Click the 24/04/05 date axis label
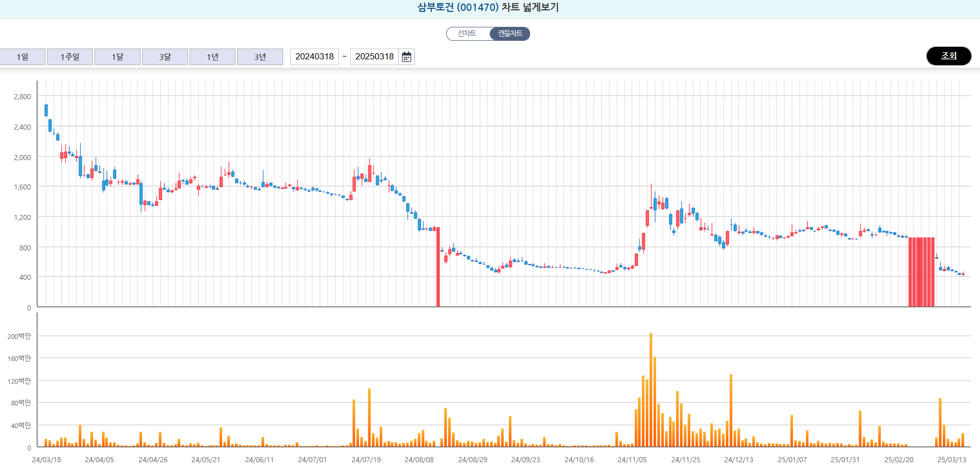The image size is (980, 471). [99, 460]
